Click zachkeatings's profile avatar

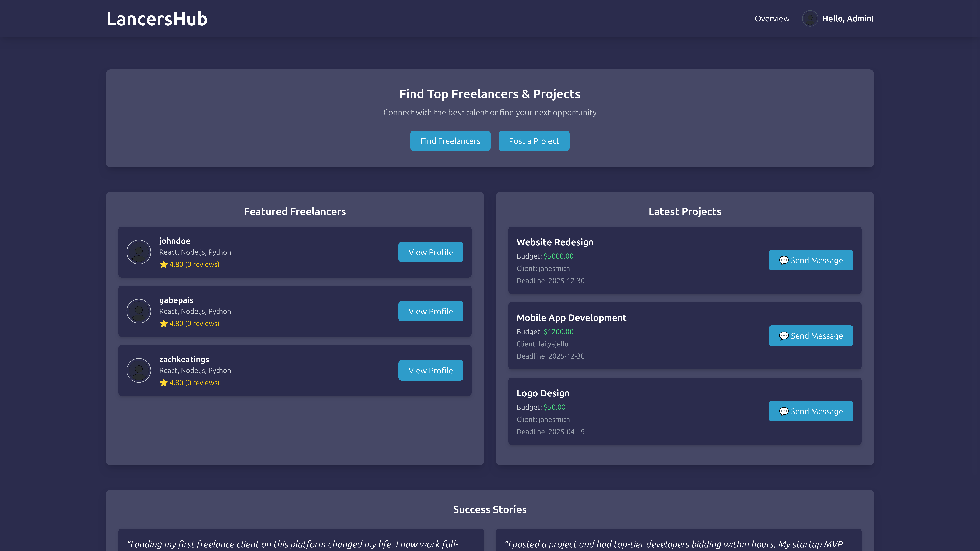[x=139, y=370]
